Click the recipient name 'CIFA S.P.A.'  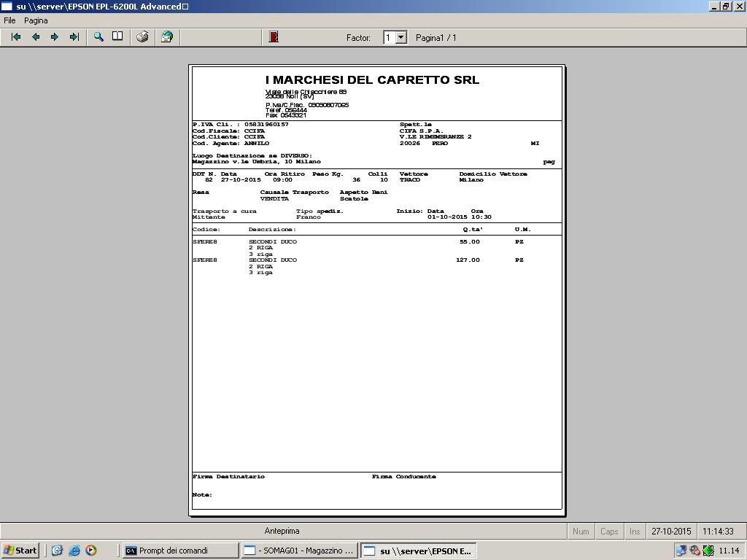(421, 131)
